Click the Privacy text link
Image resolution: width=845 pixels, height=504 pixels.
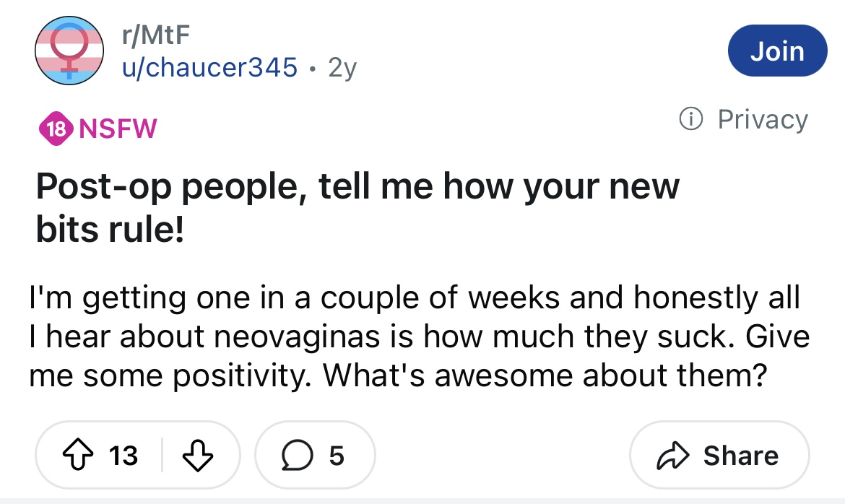pos(762,120)
